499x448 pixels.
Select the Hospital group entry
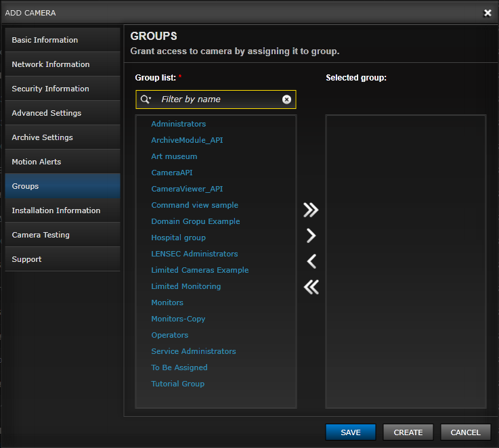[179, 238]
